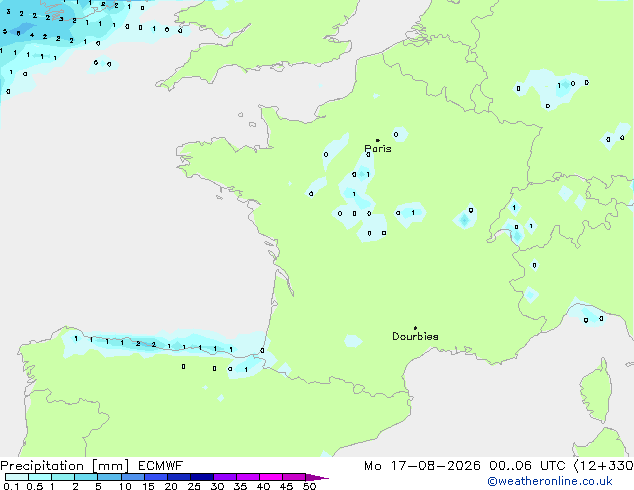Select the 20–25 mm dark blue swatch
This screenshot has width=634, height=490.
(x=179, y=477)
